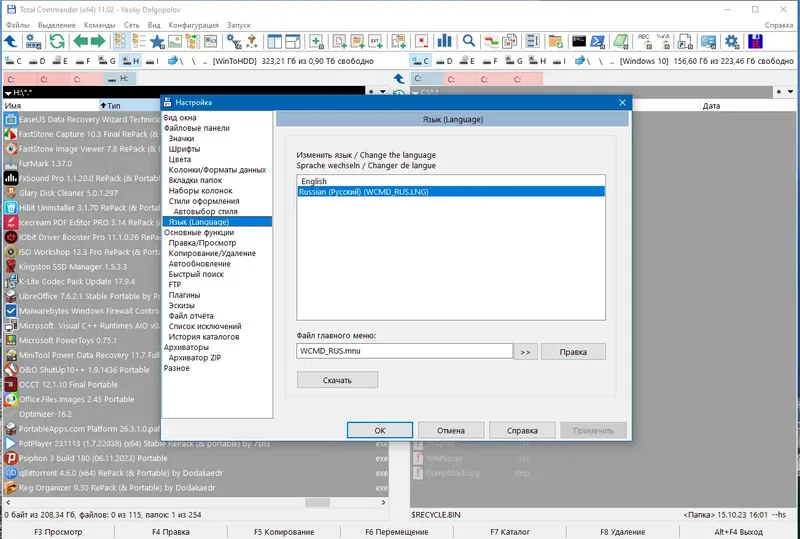Click the directory tree toolbar icon
Screen dimensions: 800x539
[x=192, y=41]
